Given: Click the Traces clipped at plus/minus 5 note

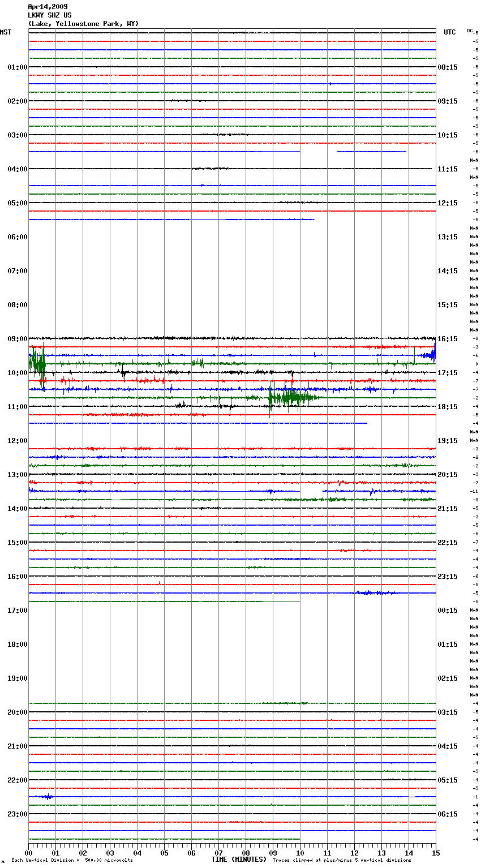Looking at the screenshot, I should tap(342, 860).
